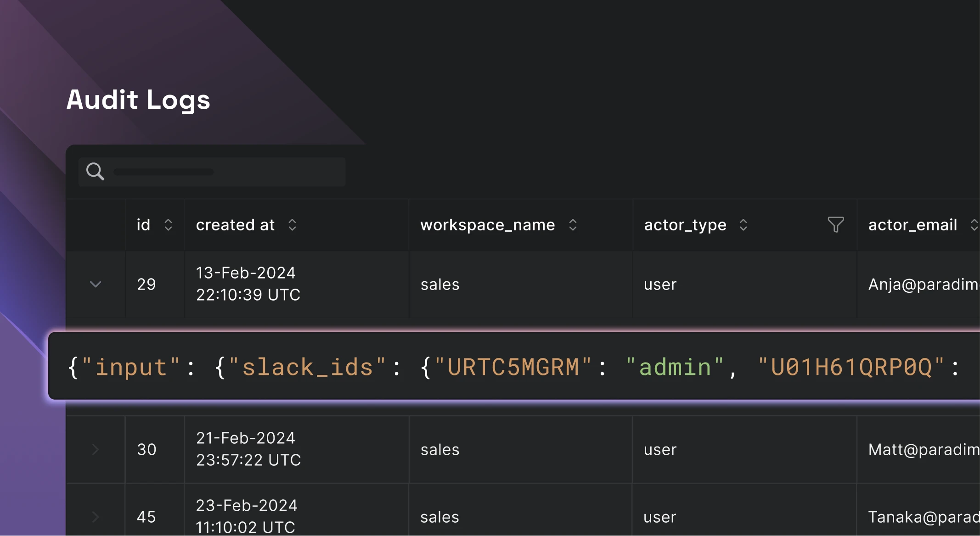The height and width of the screenshot is (536, 980).
Task: Sort by created at column arrows
Action: [292, 225]
